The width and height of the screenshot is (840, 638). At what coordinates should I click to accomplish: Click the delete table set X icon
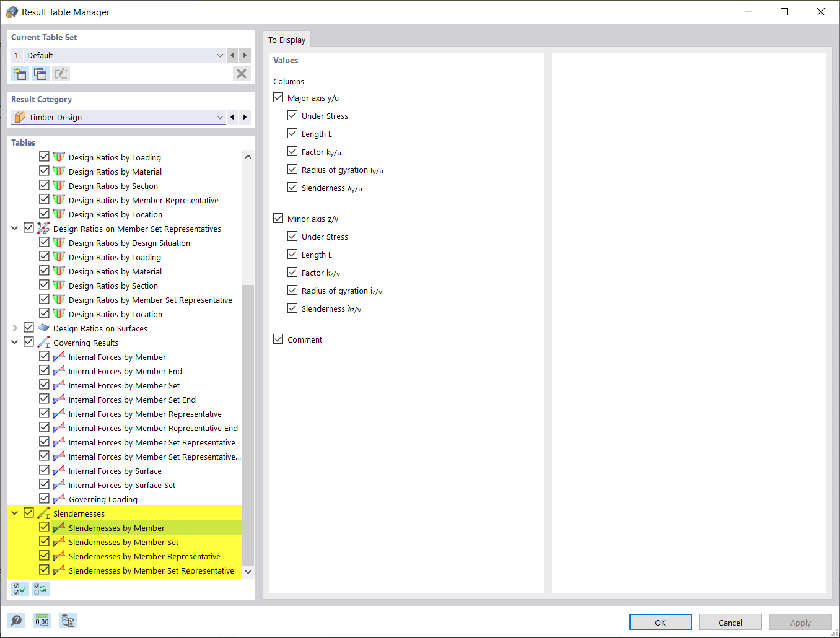pos(242,74)
